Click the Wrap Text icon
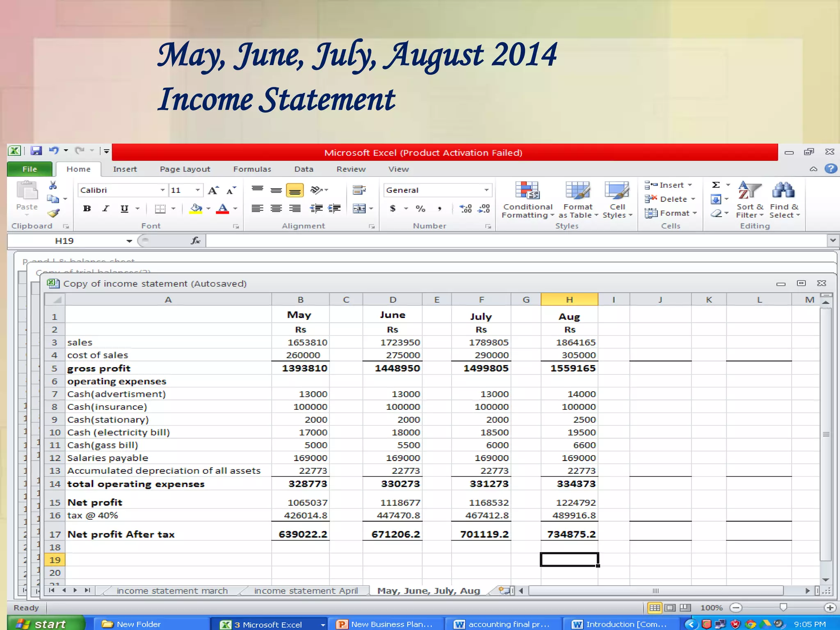The image size is (840, 630). click(359, 190)
